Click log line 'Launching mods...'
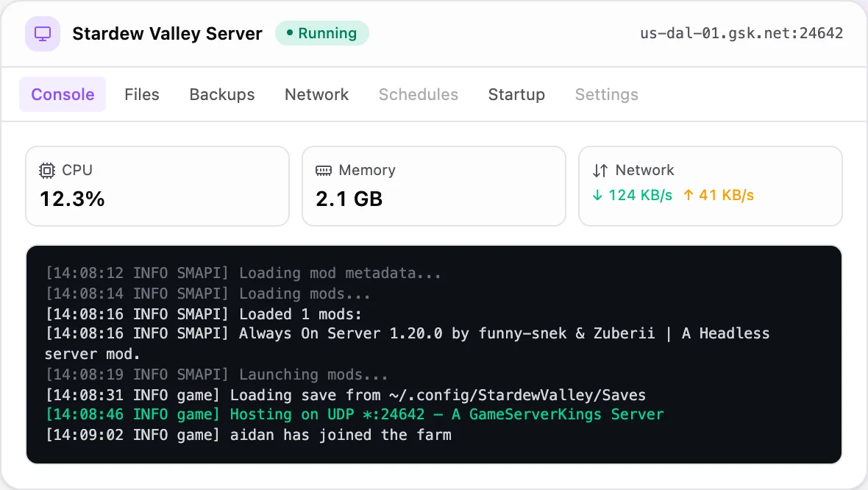Screen dimensions: 868x490 point(216,374)
